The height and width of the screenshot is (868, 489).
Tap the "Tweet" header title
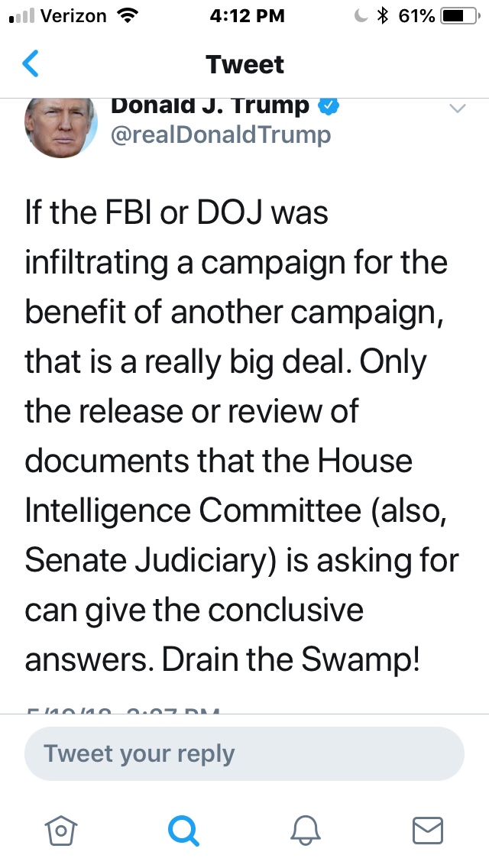[244, 64]
